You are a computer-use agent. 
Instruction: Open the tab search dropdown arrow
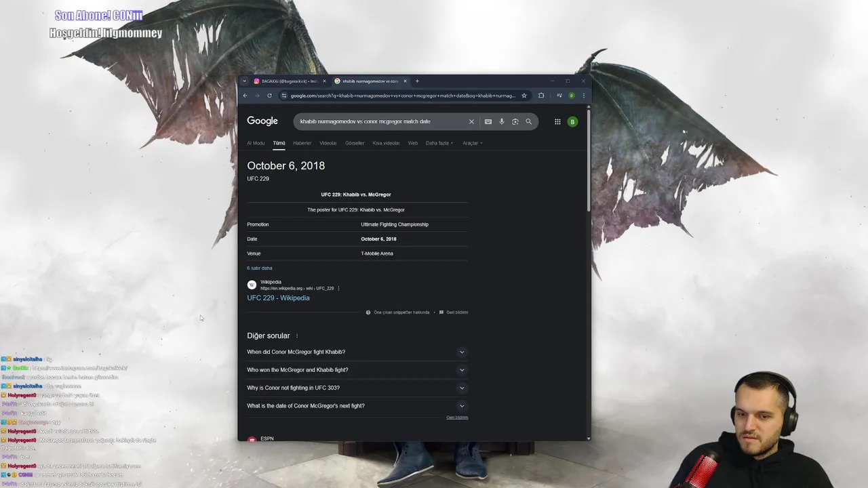tap(244, 81)
